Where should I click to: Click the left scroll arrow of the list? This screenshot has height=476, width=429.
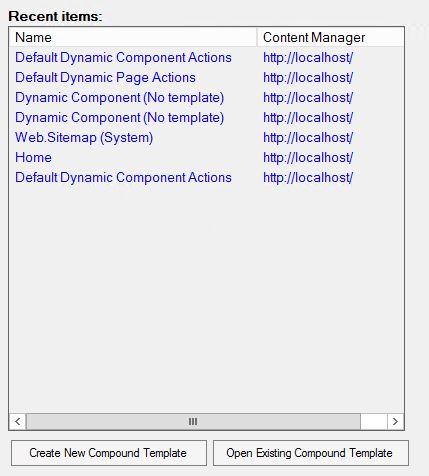18,421
